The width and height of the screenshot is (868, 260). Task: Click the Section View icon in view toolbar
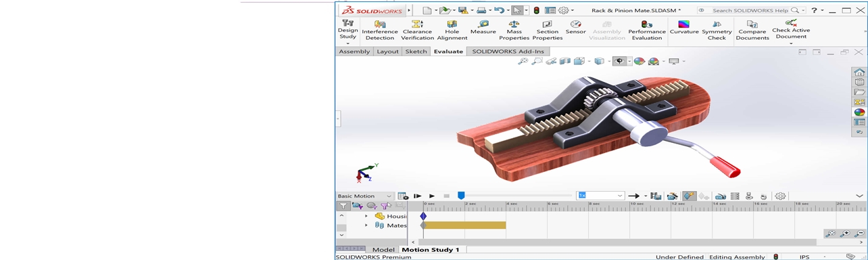[x=565, y=61]
